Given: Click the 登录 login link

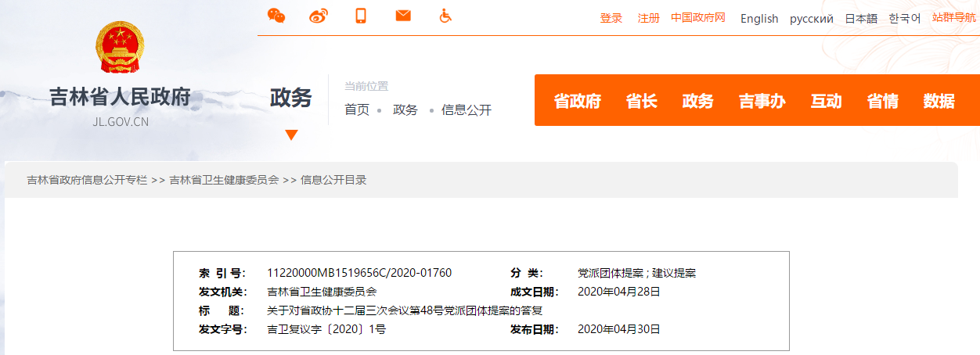Looking at the screenshot, I should 611,19.
